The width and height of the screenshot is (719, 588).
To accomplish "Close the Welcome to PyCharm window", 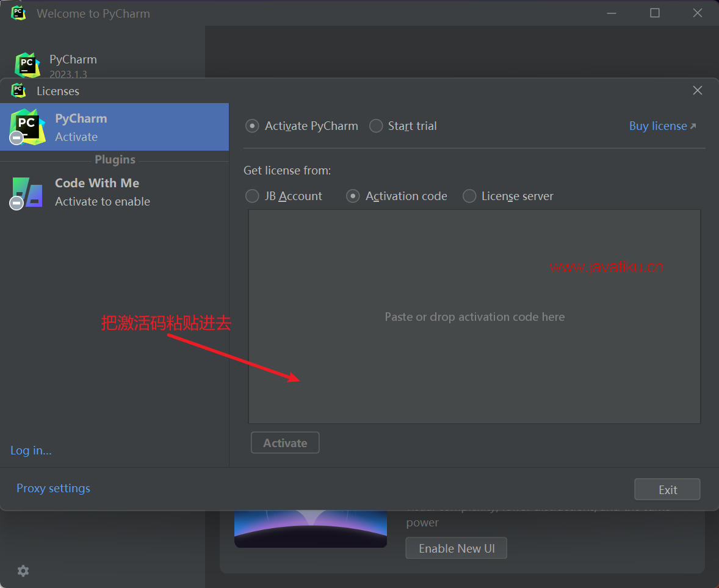I will coord(698,13).
